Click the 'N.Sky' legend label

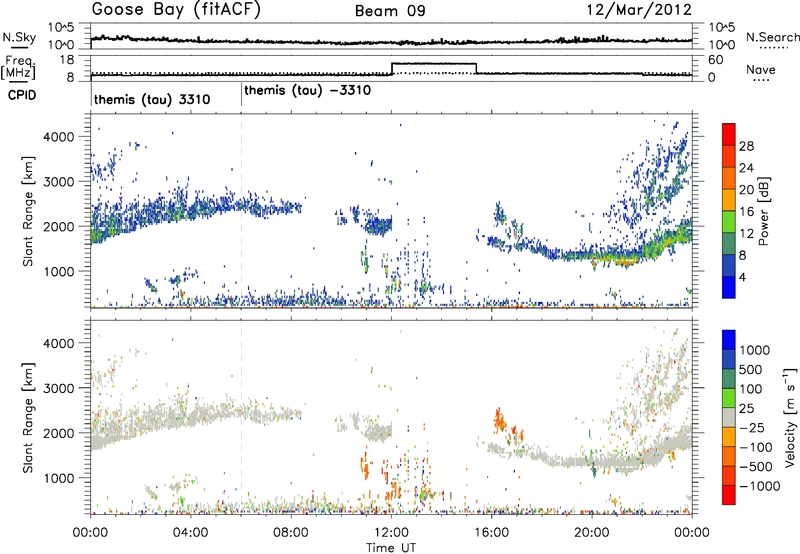click(19, 37)
